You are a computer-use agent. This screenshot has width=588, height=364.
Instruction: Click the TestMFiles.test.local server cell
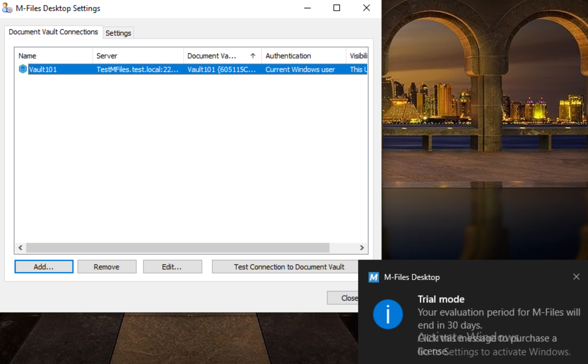tap(137, 69)
